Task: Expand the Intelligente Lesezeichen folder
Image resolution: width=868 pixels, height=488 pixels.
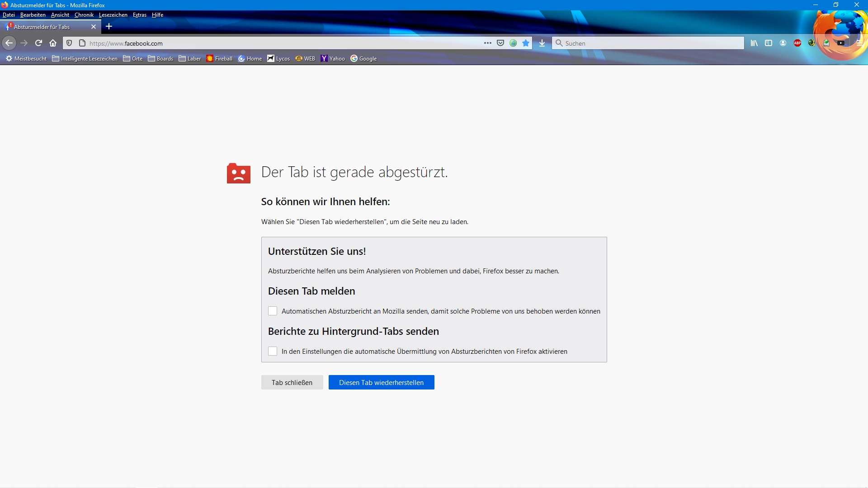Action: point(85,58)
